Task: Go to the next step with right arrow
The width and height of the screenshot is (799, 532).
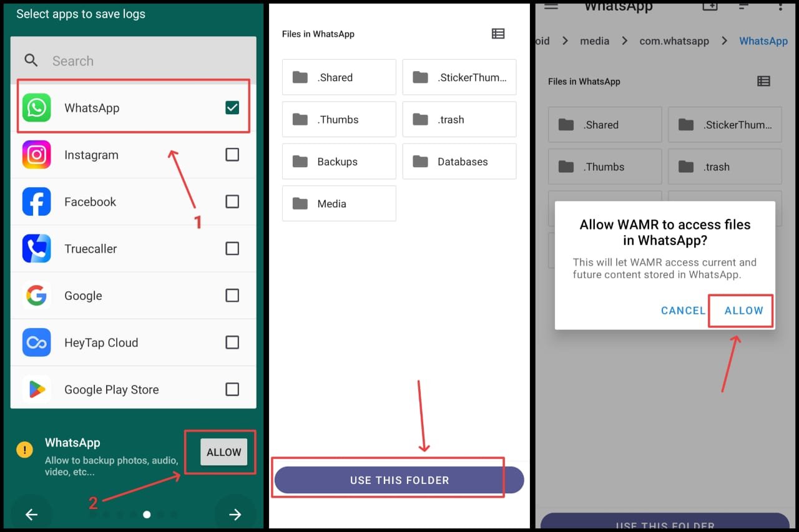Action: [235, 514]
